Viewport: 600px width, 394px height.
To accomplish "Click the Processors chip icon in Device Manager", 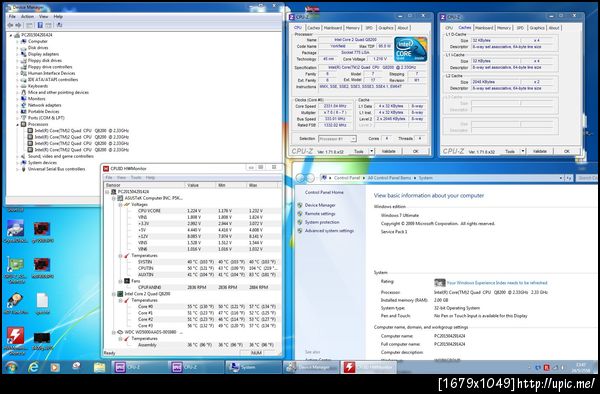I will [x=23, y=124].
